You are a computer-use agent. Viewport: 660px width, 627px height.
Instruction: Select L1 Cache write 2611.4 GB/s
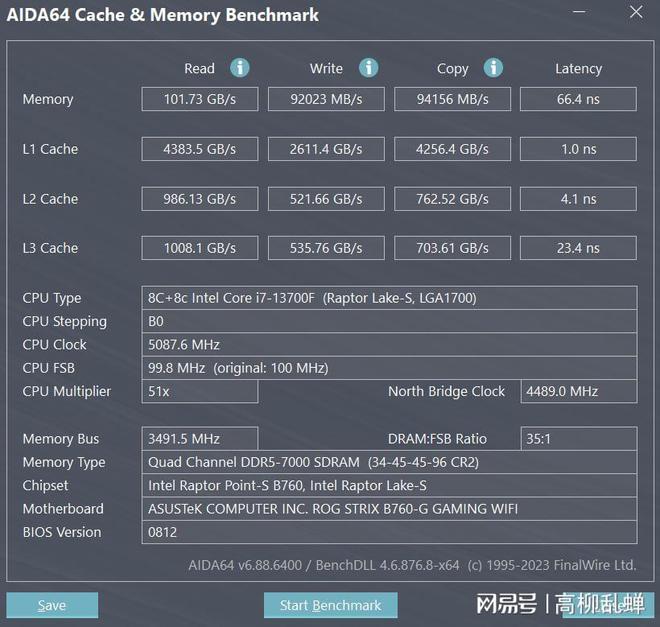click(x=326, y=149)
